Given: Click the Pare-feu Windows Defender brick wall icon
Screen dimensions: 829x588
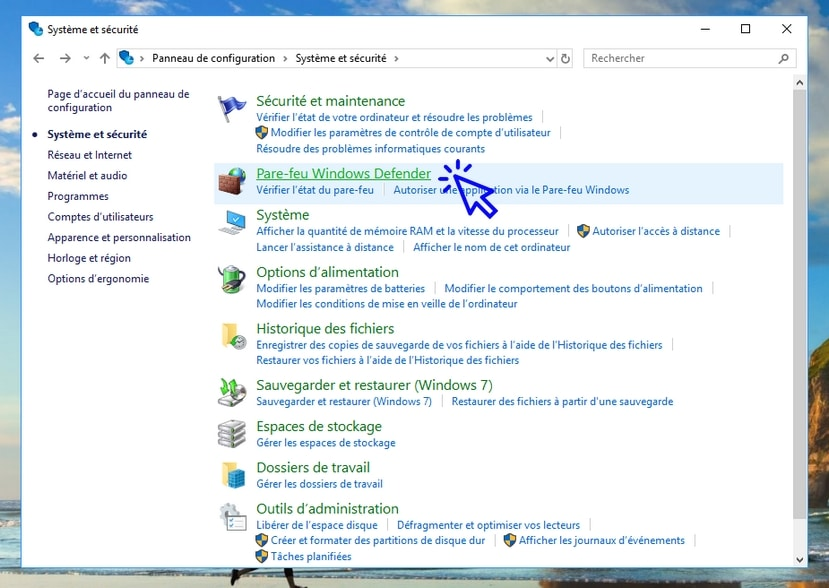Looking at the screenshot, I should (x=233, y=181).
